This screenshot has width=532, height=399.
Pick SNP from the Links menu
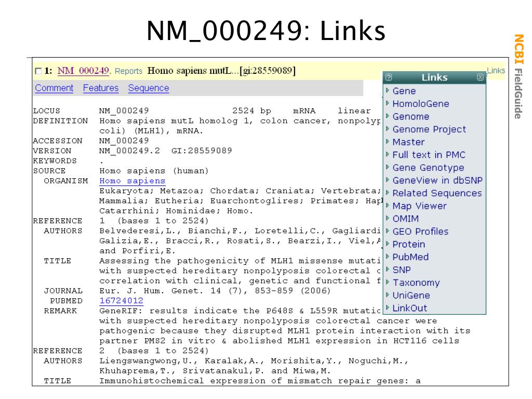tap(402, 270)
